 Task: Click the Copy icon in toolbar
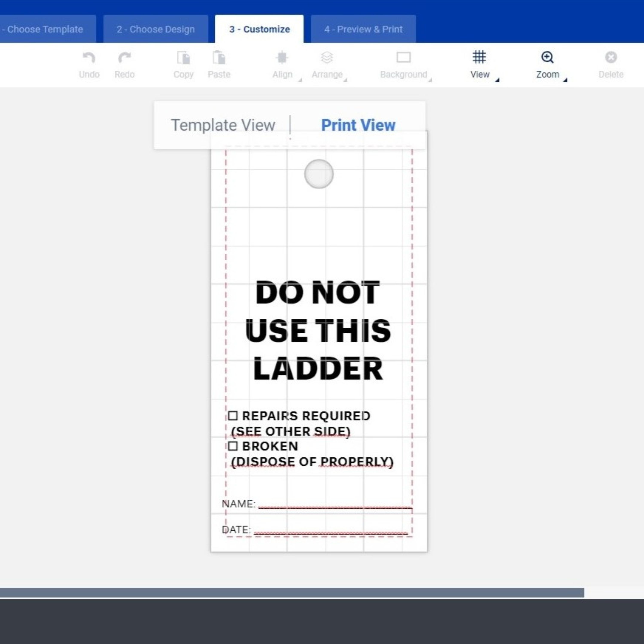(183, 58)
